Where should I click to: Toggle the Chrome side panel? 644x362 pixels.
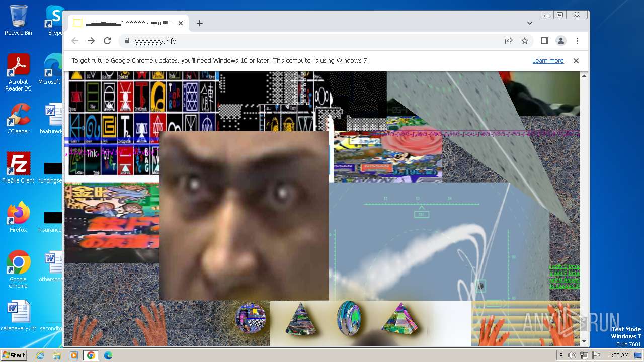point(544,41)
